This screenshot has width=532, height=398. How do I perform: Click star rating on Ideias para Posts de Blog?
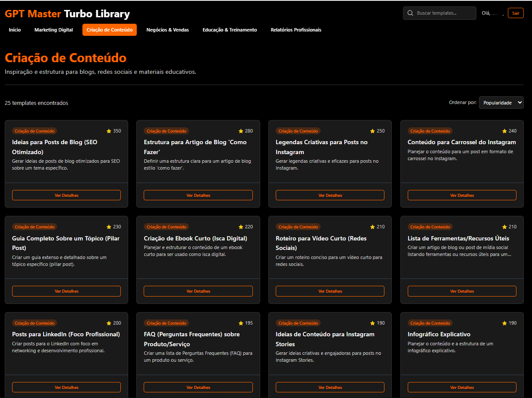click(x=109, y=131)
